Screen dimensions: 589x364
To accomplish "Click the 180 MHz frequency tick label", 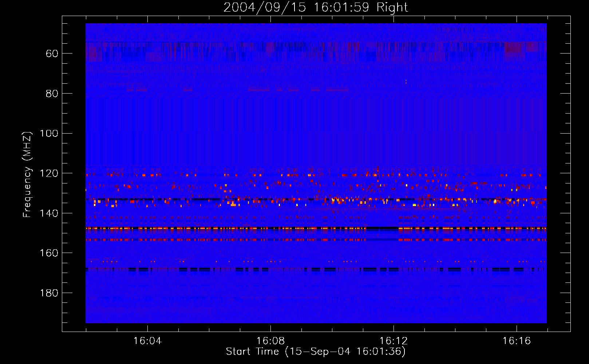I will 49,293.
